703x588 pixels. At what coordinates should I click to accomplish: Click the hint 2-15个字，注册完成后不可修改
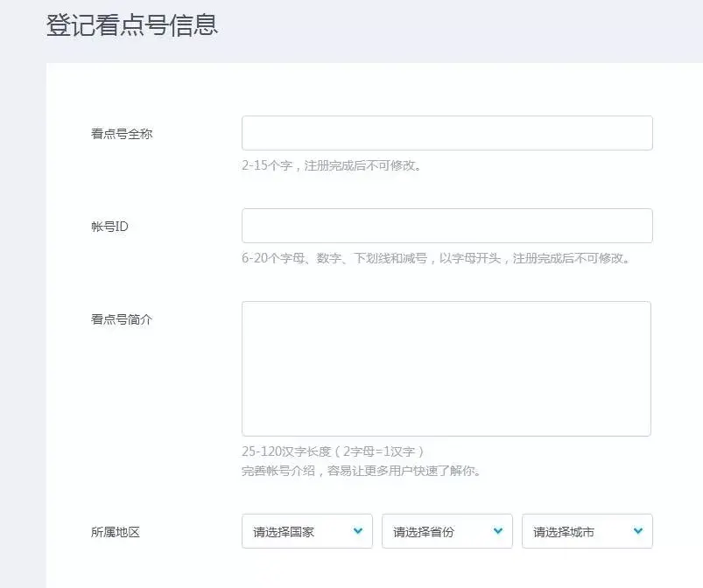tap(331, 165)
